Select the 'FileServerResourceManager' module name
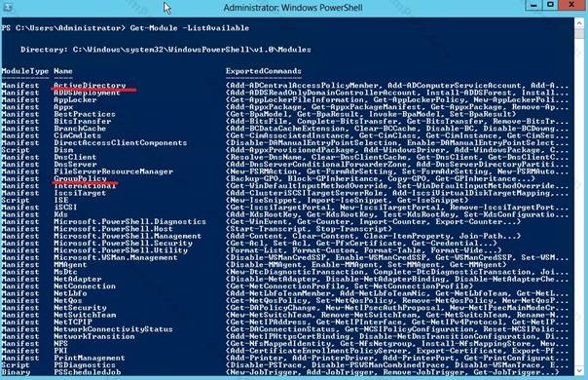This screenshot has width=588, height=380. point(113,171)
